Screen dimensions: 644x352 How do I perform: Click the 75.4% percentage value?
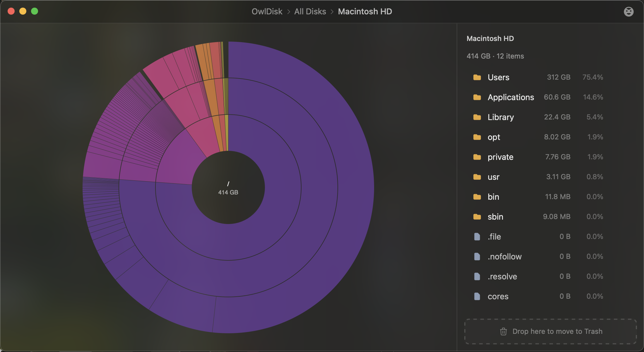(592, 77)
